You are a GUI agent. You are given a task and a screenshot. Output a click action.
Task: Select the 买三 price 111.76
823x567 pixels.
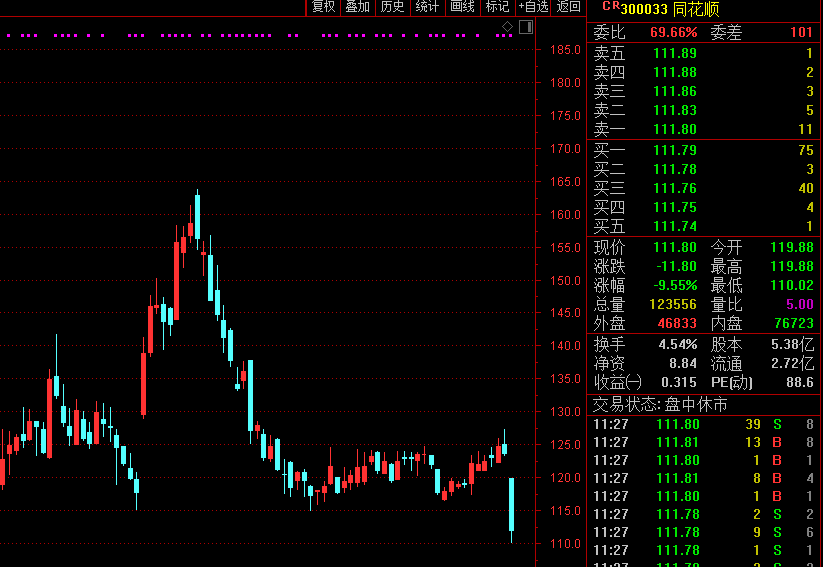point(674,188)
